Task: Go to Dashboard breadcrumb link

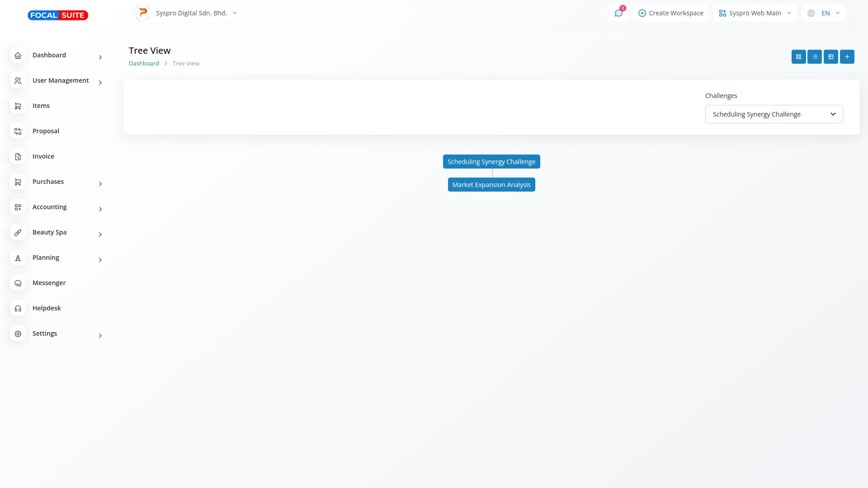Action: (144, 64)
